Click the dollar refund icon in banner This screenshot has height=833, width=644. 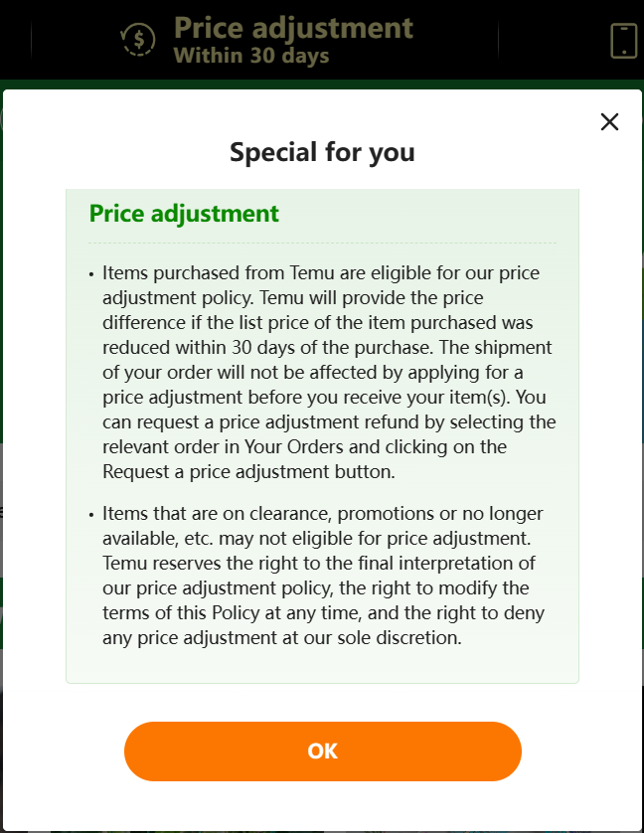[x=138, y=40]
